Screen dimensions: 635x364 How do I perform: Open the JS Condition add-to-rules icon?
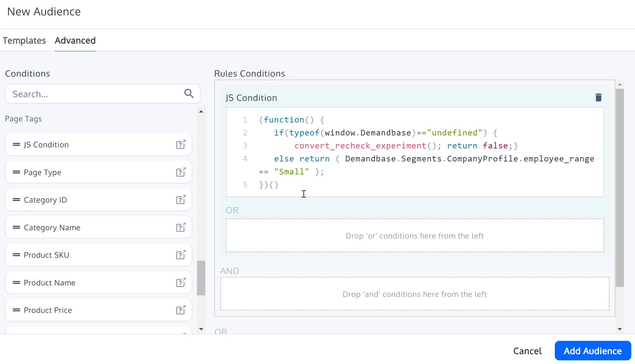click(x=181, y=144)
